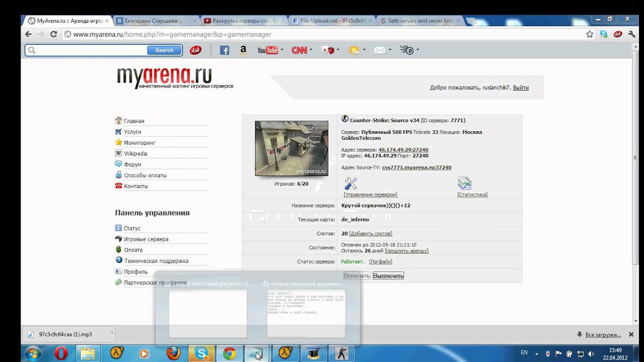Click the statistics chart icon
This screenshot has height=362, width=644.
click(464, 184)
